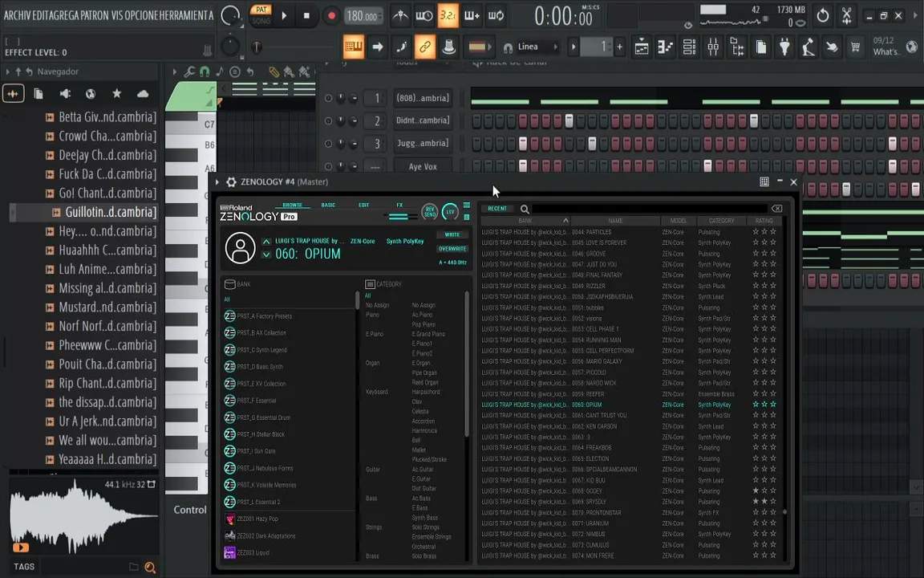The width and height of the screenshot is (924, 578).
Task: Switch to the BASIC tab in ZENOLOGY
Action: (328, 206)
